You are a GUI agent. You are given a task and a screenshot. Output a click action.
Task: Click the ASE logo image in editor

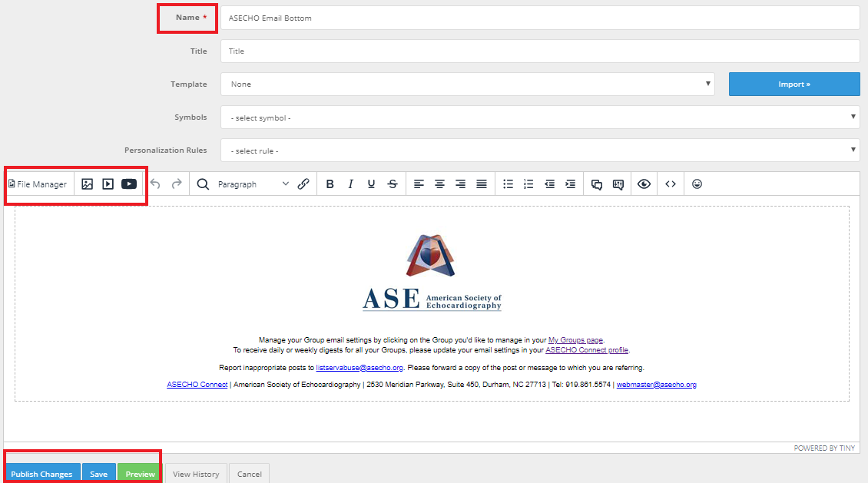click(432, 272)
